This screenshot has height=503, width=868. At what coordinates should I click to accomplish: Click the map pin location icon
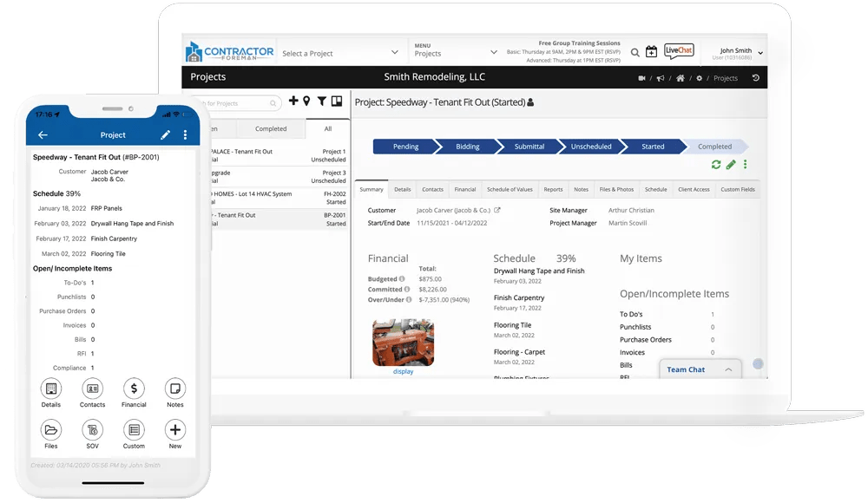click(x=306, y=101)
